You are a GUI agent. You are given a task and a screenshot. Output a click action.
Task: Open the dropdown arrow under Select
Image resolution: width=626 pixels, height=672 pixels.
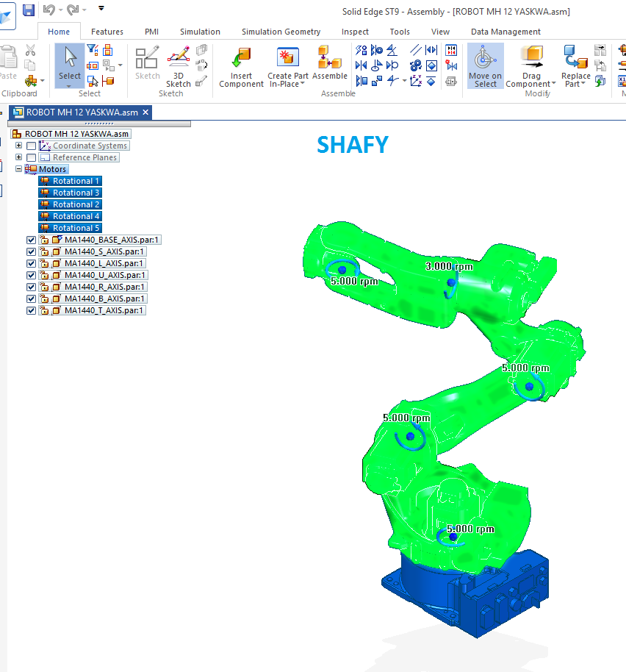pyautogui.click(x=69, y=86)
